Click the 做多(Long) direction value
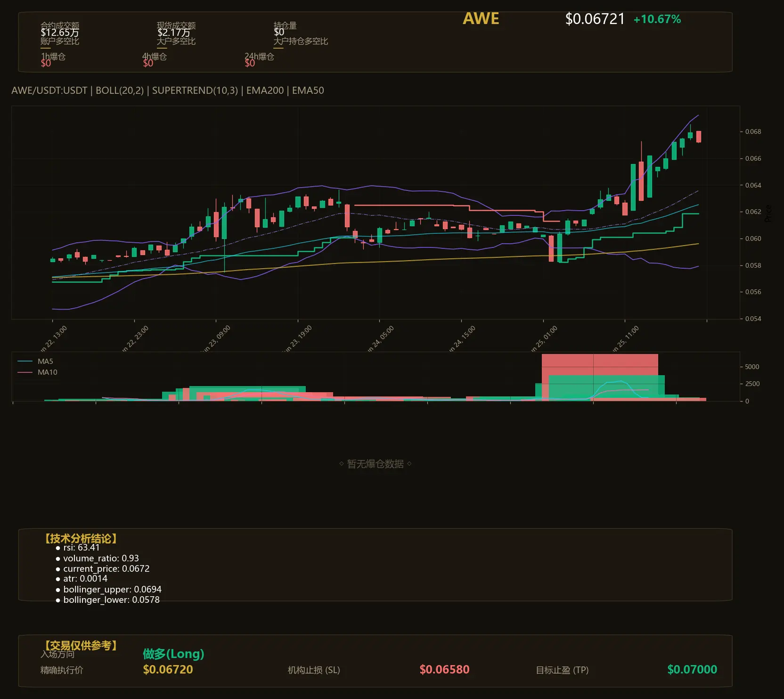The width and height of the screenshot is (784, 699). click(x=173, y=654)
